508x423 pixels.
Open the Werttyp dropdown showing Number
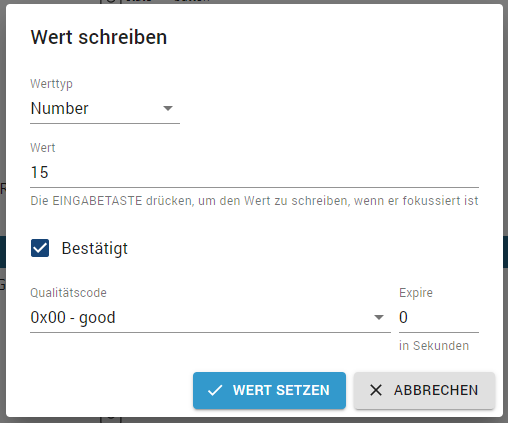(105, 109)
